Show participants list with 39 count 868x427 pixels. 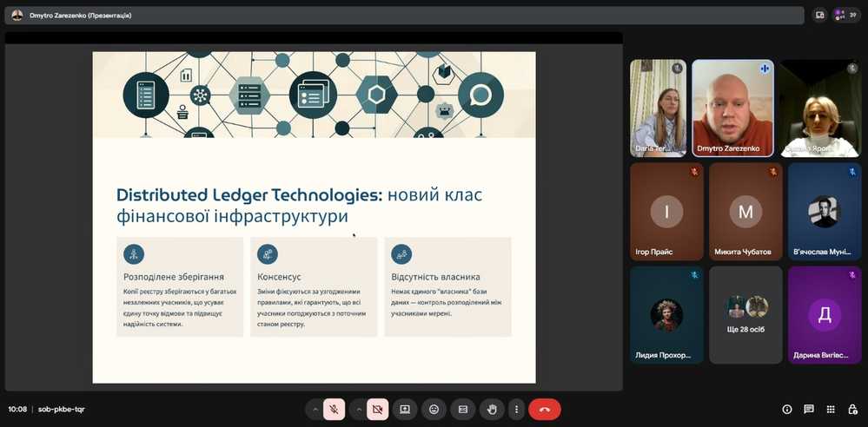pyautogui.click(x=845, y=15)
